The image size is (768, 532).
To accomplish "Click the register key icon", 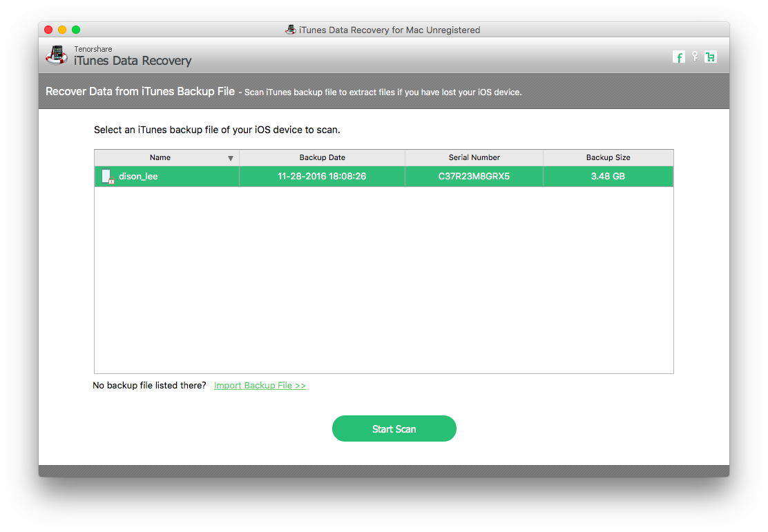I will pos(695,57).
